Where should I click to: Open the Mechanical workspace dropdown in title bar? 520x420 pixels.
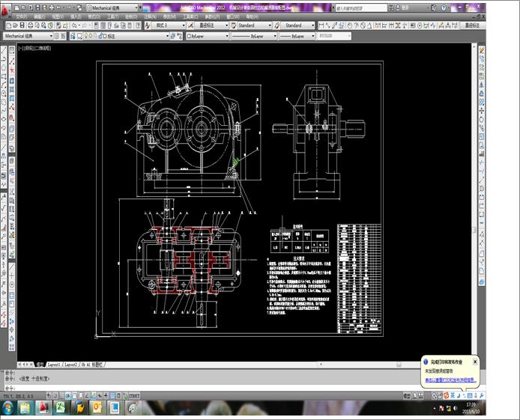112,7
